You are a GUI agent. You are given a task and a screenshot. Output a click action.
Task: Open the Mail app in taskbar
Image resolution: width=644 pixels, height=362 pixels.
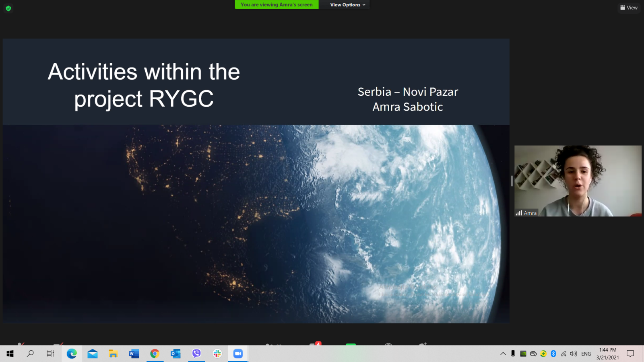93,354
